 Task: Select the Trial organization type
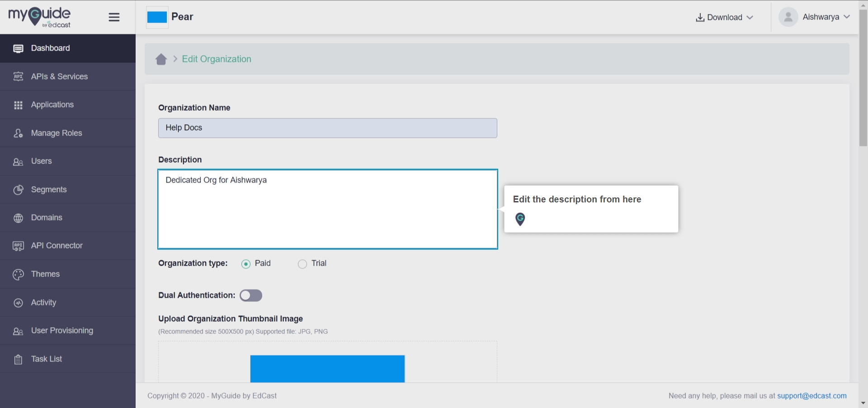(x=302, y=264)
